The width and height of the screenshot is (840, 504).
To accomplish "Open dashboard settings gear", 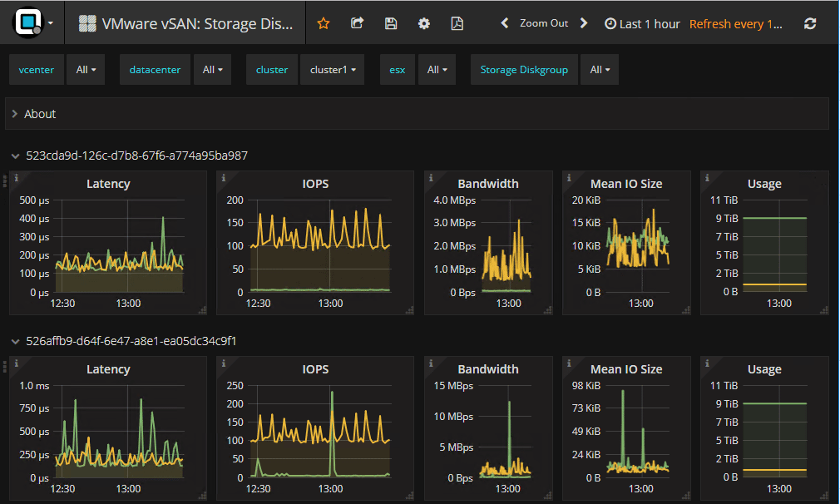I will 424,23.
